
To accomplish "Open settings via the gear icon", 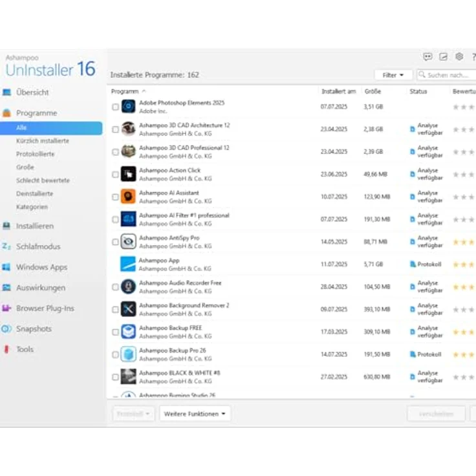I will (x=459, y=56).
